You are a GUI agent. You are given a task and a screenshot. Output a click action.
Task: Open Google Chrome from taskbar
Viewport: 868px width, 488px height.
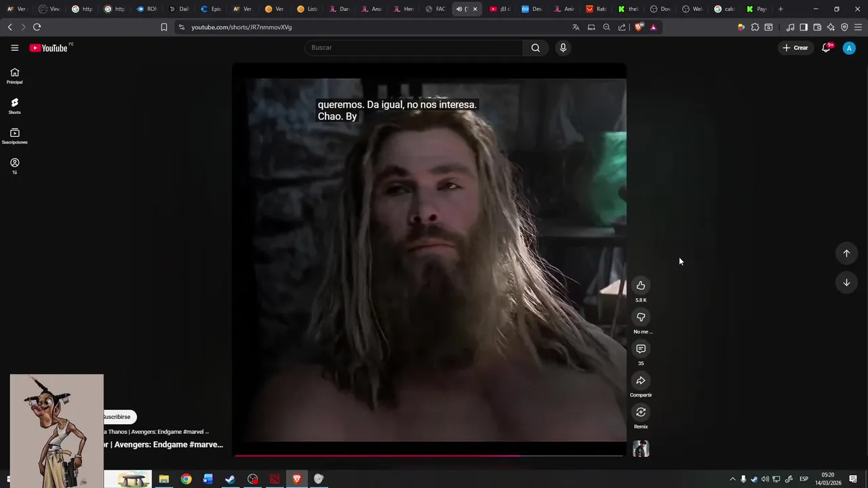[x=186, y=479]
